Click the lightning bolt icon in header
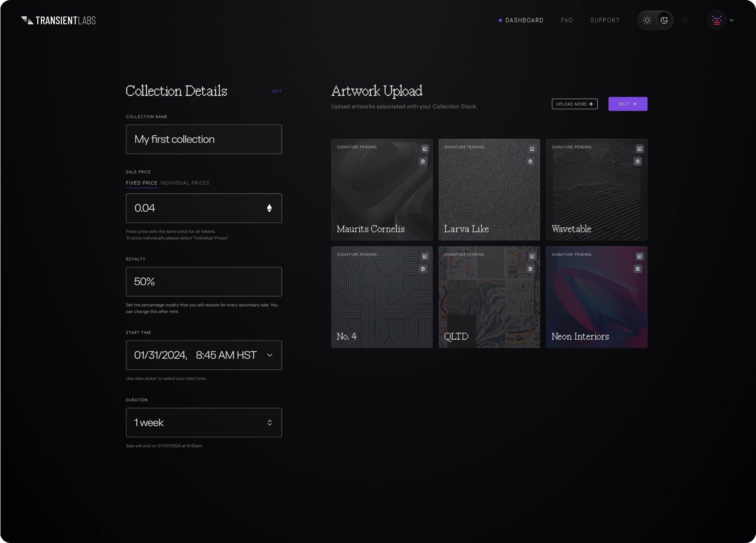 (685, 20)
